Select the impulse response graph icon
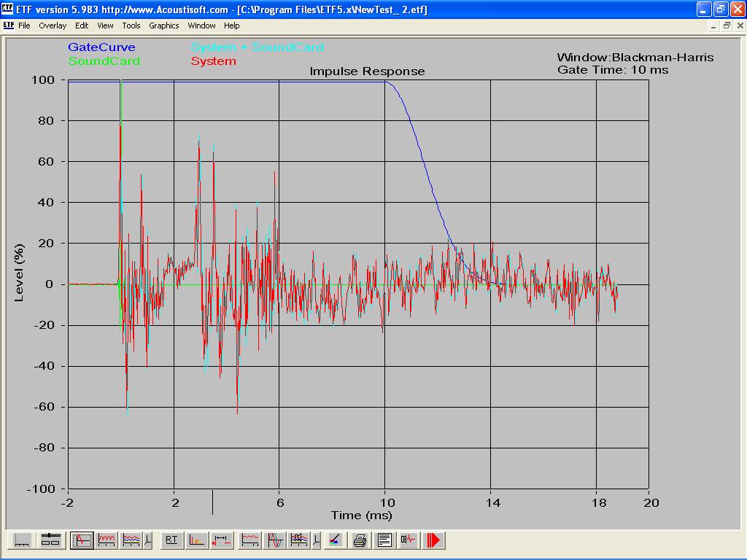Screen dimensions: 747x560 coord(82,540)
